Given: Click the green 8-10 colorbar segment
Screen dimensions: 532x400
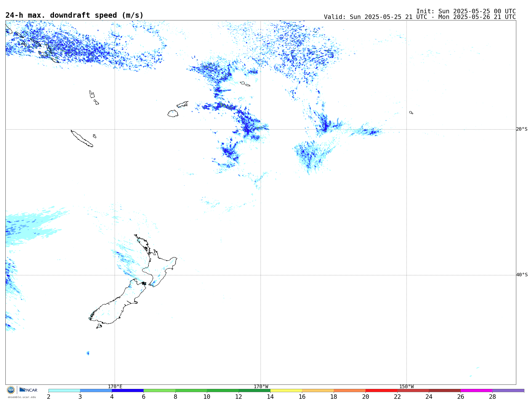Looking at the screenshot, I should (191, 391).
